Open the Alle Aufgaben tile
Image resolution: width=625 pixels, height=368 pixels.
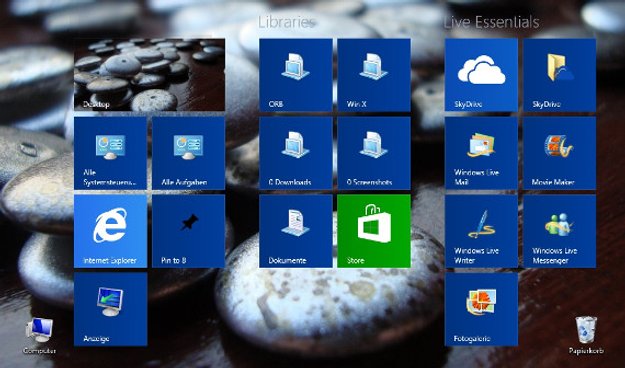(189, 153)
